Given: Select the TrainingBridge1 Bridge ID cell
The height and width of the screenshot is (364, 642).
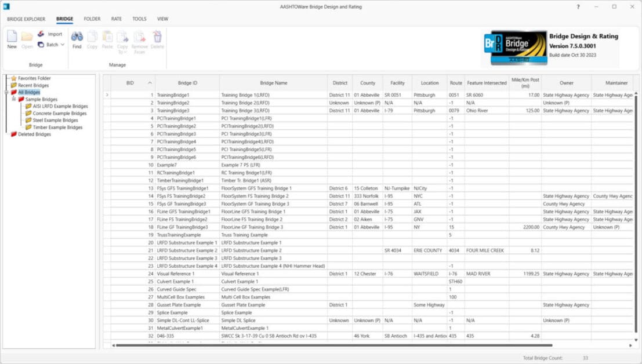Looking at the screenshot, I should point(187,95).
